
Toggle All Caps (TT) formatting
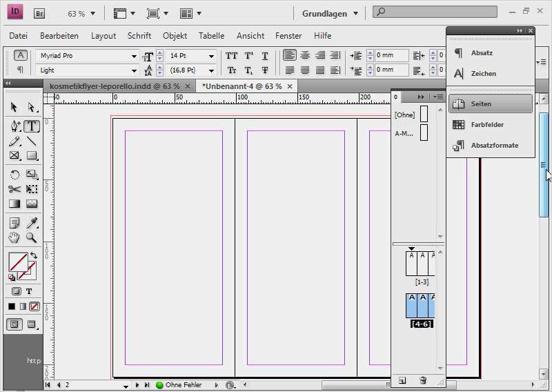click(x=232, y=56)
